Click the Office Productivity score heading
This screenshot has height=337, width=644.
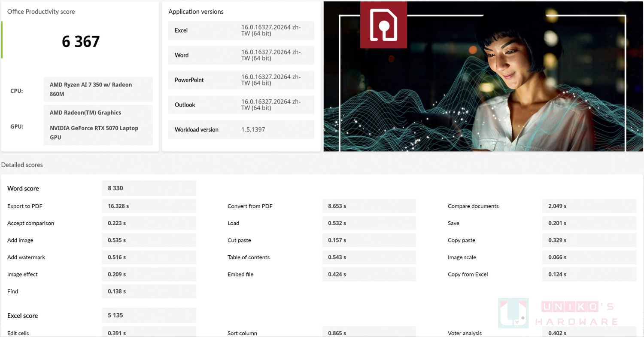coord(41,12)
